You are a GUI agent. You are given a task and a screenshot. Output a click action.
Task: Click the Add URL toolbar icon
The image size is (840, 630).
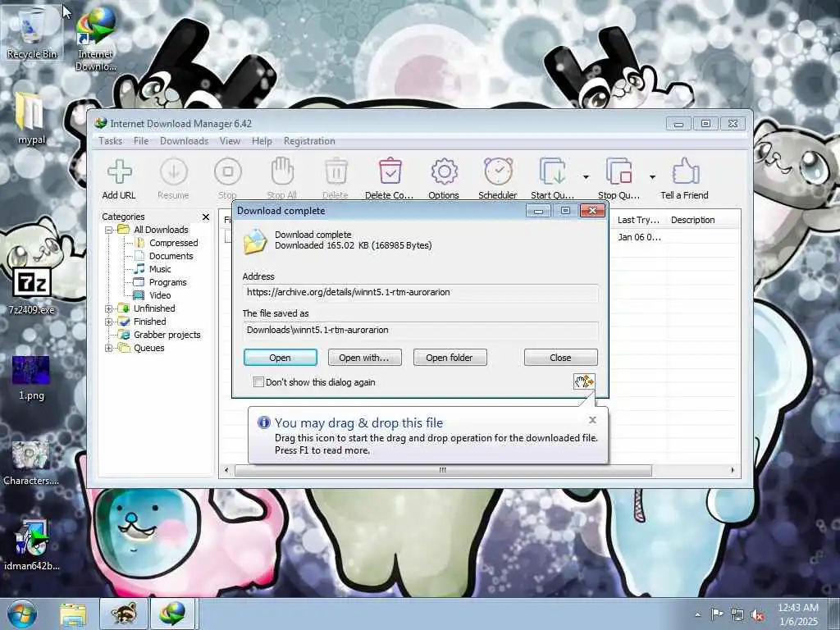tap(119, 172)
